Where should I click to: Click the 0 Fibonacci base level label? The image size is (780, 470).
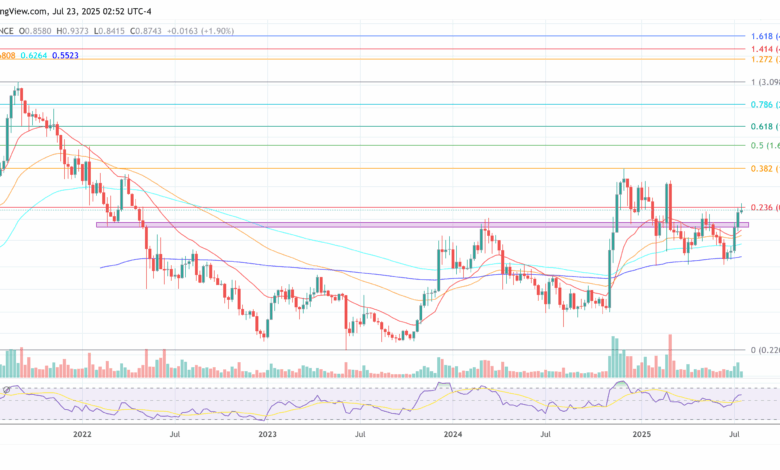tap(764, 350)
